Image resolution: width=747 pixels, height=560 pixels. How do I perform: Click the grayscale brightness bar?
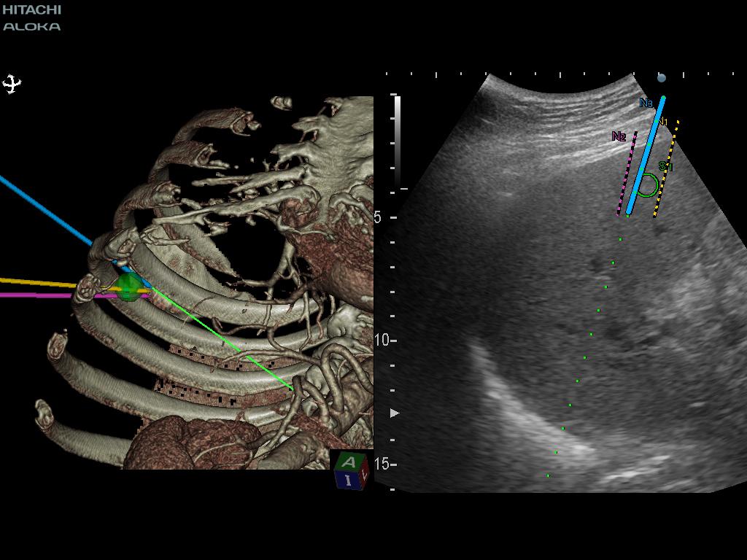tap(398, 143)
